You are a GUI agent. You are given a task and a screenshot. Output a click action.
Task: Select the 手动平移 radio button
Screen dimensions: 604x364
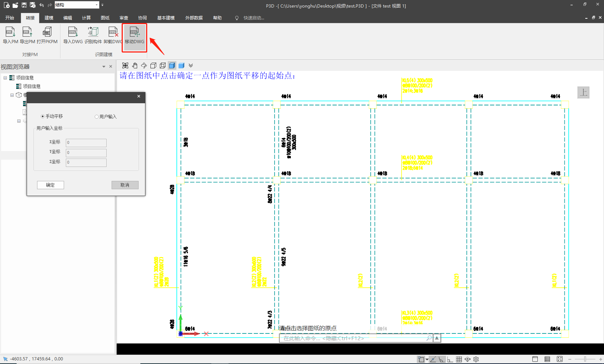pos(43,117)
